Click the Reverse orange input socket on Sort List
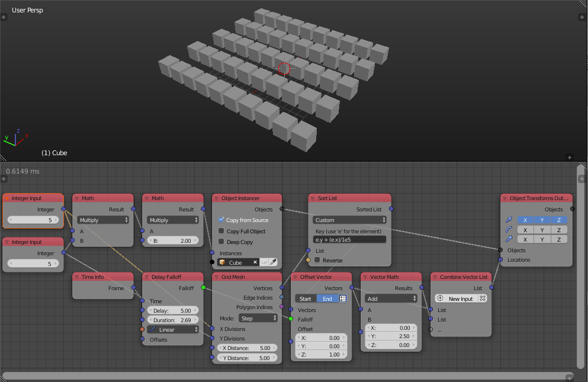Image resolution: width=588 pixels, height=382 pixels. 309,259
